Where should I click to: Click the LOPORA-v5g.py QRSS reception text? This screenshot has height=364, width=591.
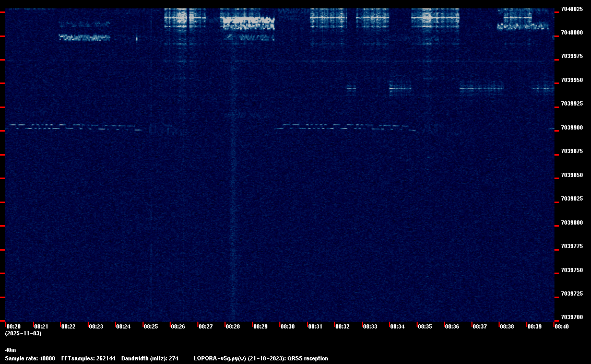click(261, 359)
